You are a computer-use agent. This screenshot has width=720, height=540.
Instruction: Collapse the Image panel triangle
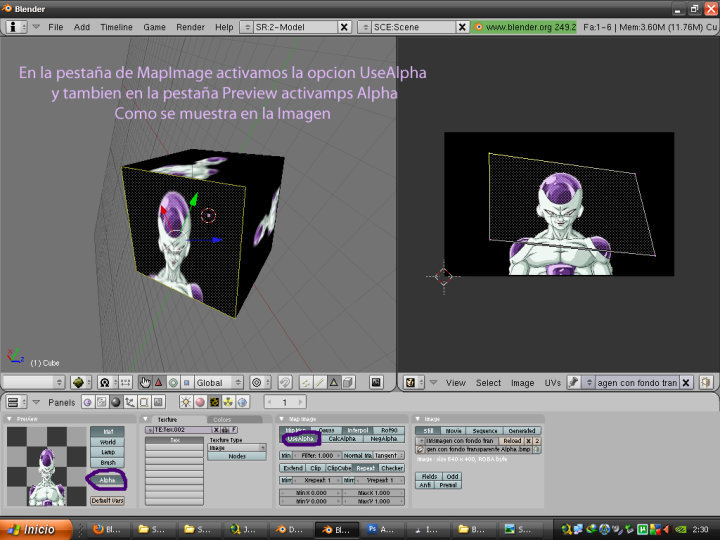(417, 419)
